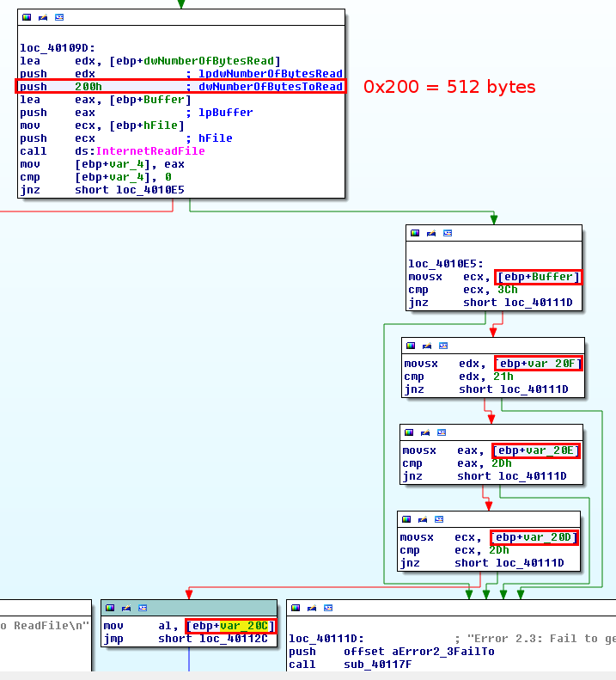Click set node color icon on var_20E block
This screenshot has height=680, width=616.
pos(410,432)
